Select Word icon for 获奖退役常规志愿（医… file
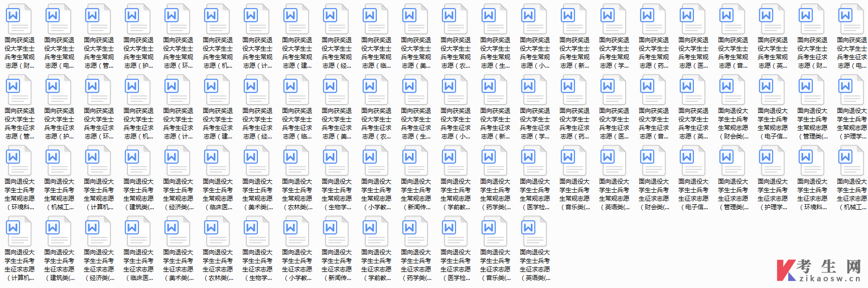The width and height of the screenshot is (868, 288). coord(692,19)
